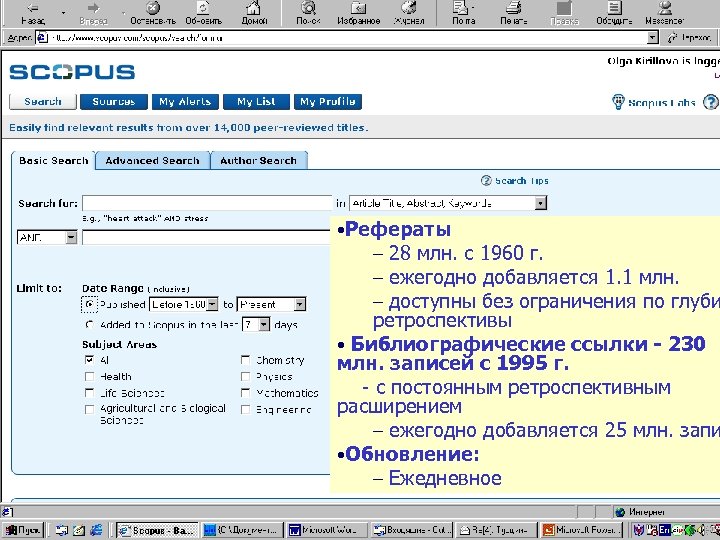
Task: Uncheck the All subject areas checkbox
Action: click(90, 360)
